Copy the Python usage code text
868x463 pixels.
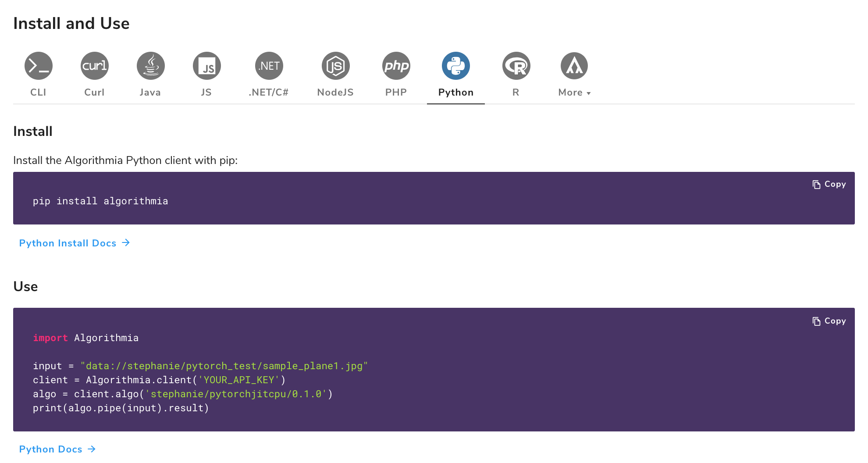point(829,321)
